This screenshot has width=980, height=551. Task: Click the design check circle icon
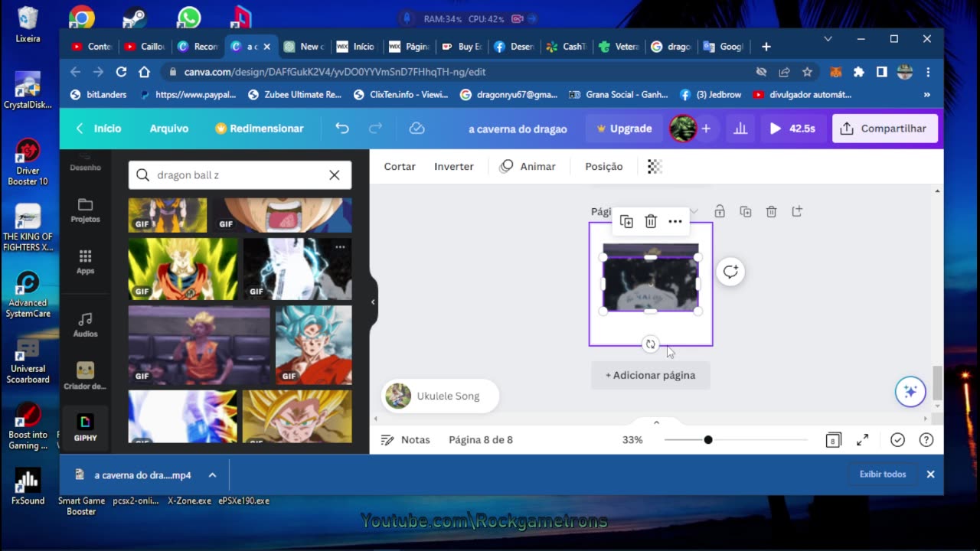pos(898,440)
